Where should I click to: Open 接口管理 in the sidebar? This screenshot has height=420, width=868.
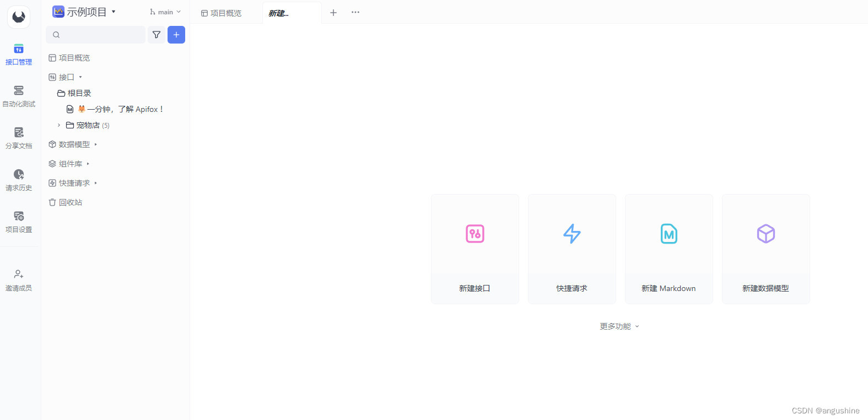(x=19, y=55)
